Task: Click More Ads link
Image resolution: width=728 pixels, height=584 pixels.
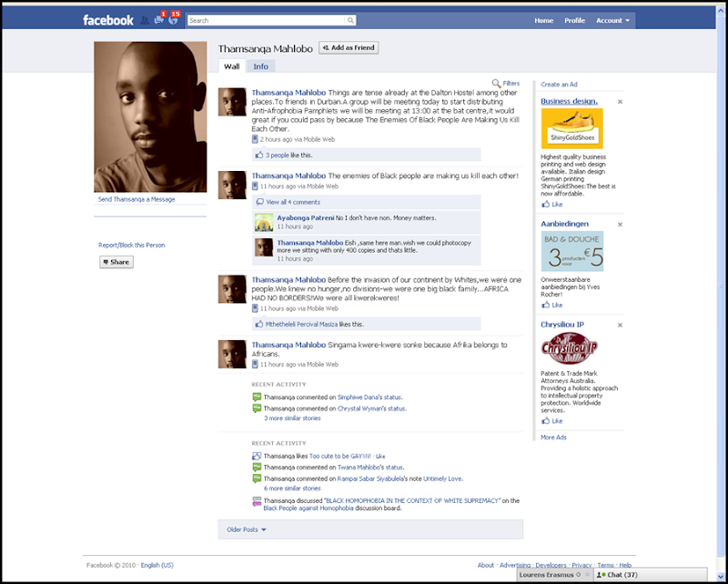Action: 553,438
